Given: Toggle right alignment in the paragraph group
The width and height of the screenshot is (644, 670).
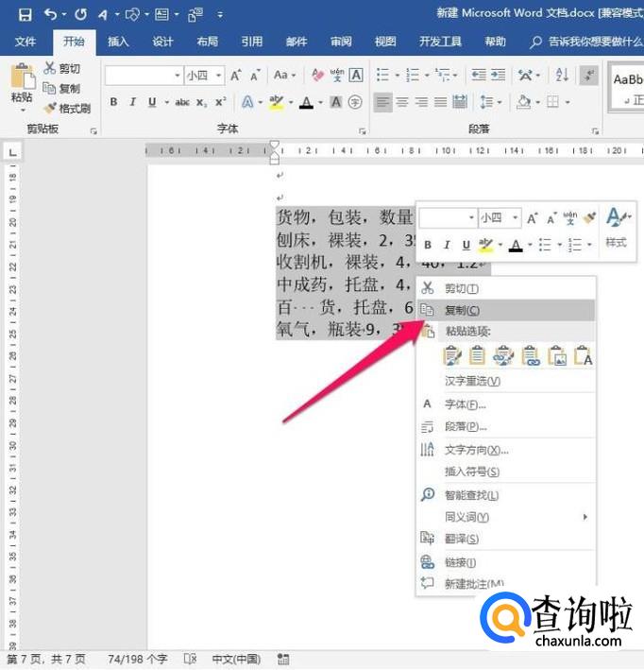Looking at the screenshot, I should 421,102.
